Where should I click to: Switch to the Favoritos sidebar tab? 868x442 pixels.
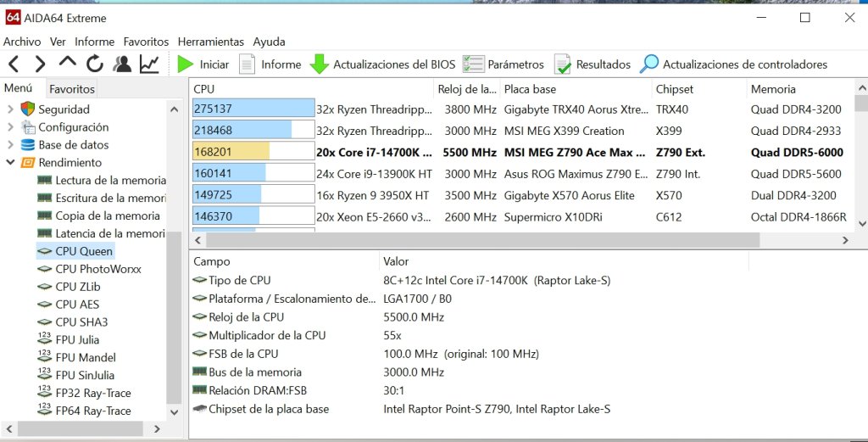point(72,88)
